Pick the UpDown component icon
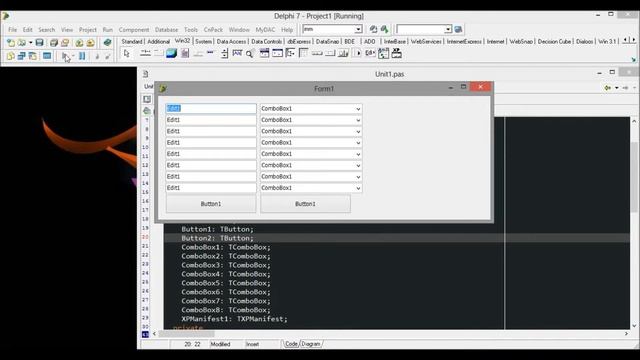Viewport: 640px width, 360px height. pos(224,53)
